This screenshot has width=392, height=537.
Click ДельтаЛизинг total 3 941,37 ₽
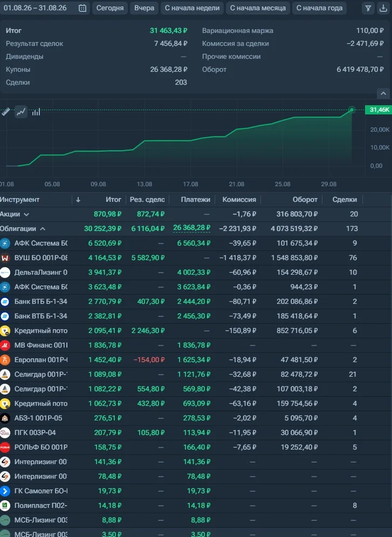[105, 272]
